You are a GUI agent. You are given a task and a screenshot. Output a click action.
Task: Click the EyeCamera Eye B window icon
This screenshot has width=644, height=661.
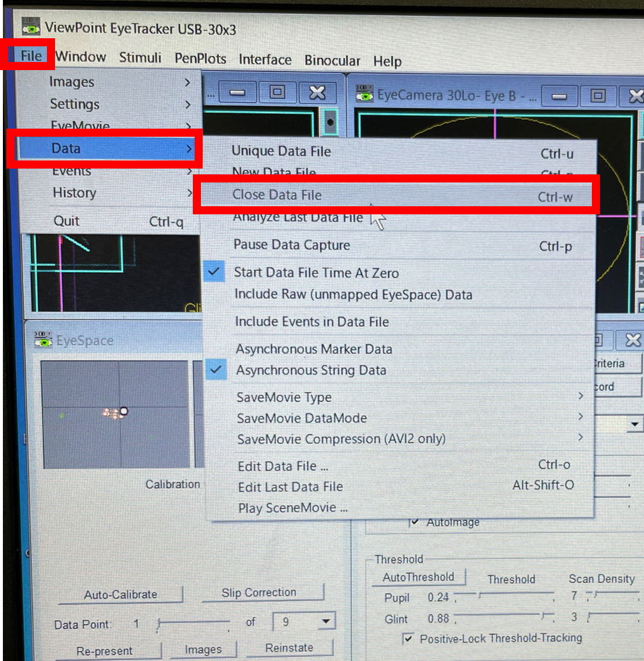365,94
